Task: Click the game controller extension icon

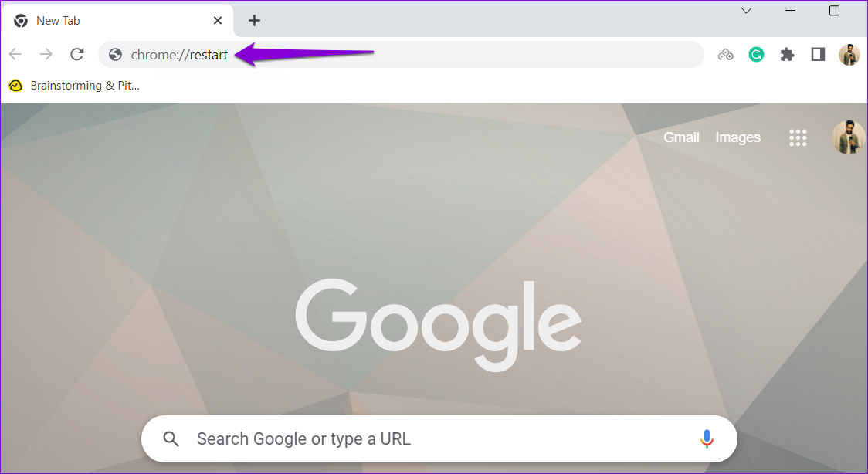Action: pos(725,54)
